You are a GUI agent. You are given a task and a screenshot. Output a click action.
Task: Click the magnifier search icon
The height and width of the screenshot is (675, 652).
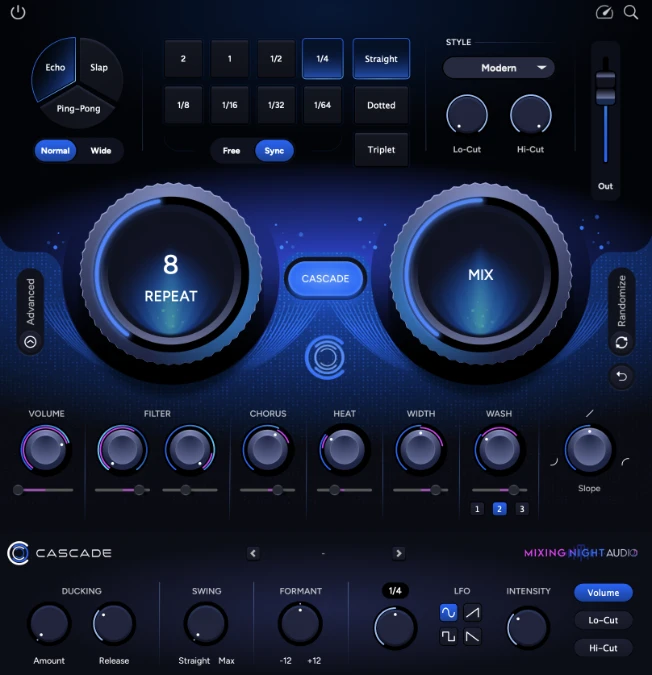pos(631,12)
